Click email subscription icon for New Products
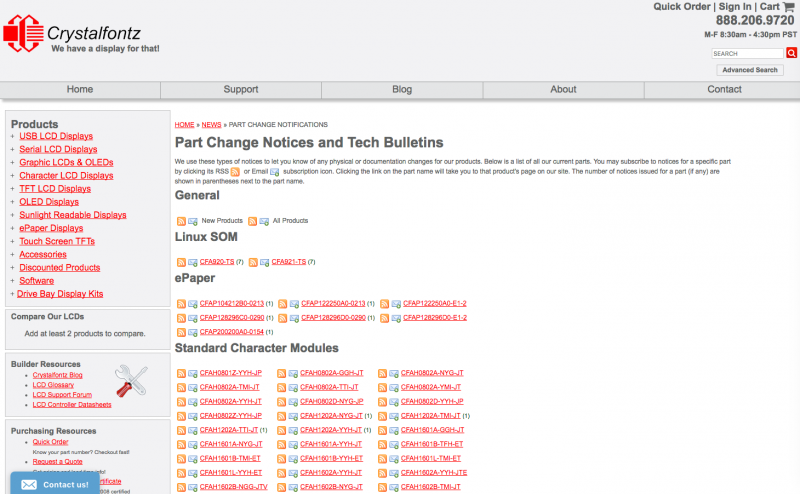This screenshot has width=800, height=494. [192, 221]
